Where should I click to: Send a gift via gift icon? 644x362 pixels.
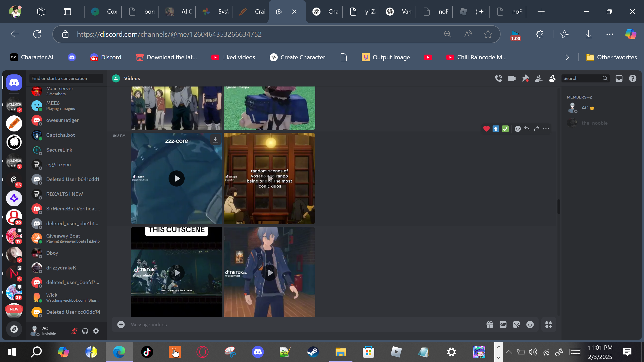coord(490,325)
